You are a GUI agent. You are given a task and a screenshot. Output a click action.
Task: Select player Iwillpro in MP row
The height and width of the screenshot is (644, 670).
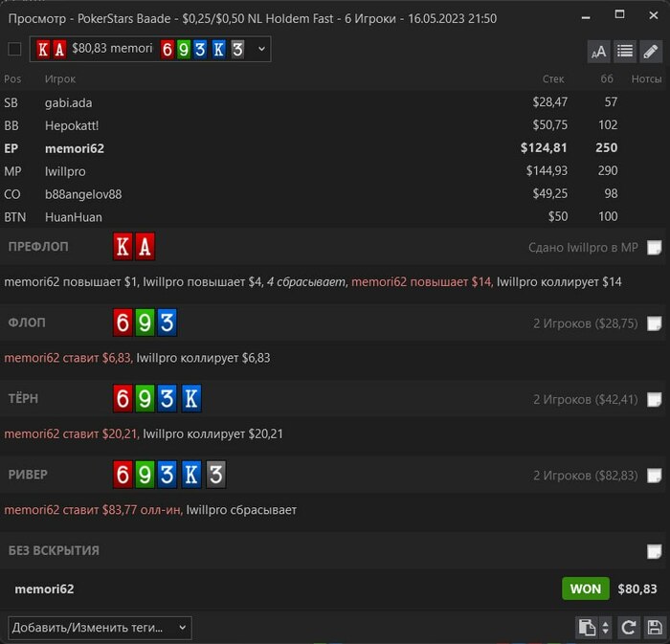pyautogui.click(x=65, y=171)
